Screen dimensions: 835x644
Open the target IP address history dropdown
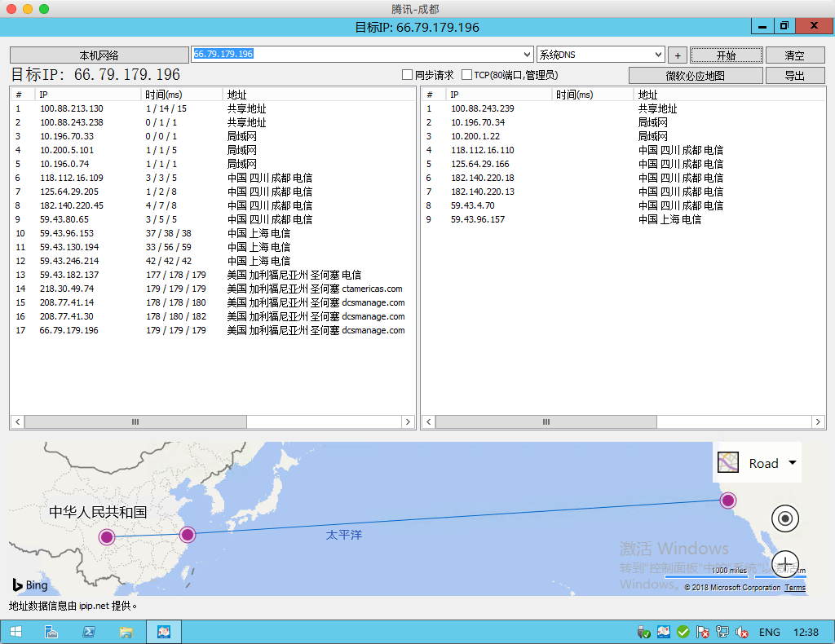click(527, 55)
